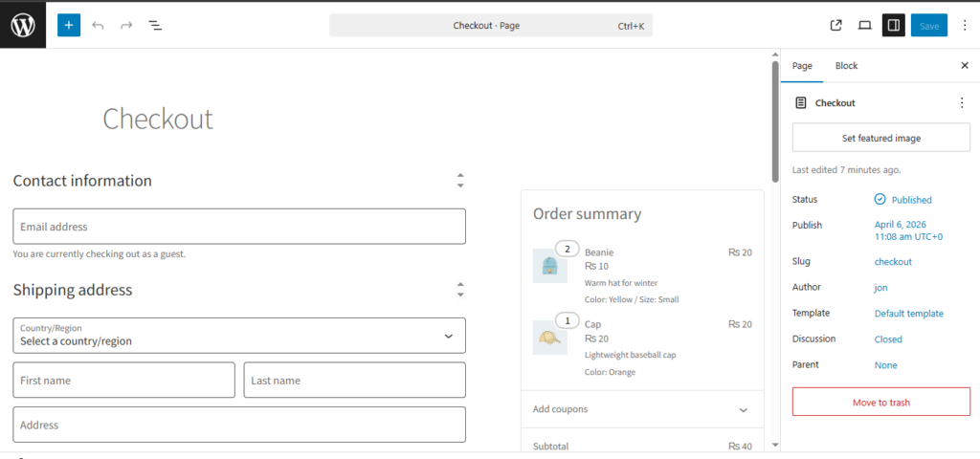The width and height of the screenshot is (980, 459).
Task: Click the Move to trash button
Action: pyautogui.click(x=880, y=403)
